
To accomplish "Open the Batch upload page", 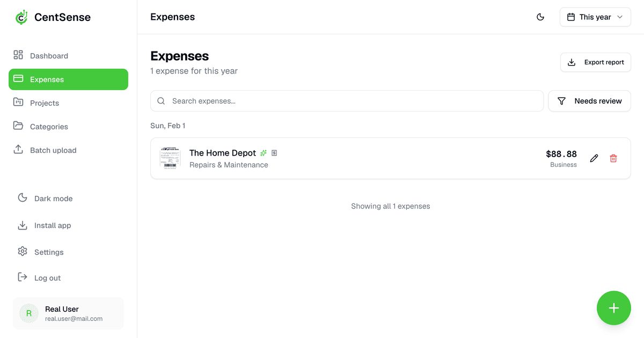I will click(53, 150).
